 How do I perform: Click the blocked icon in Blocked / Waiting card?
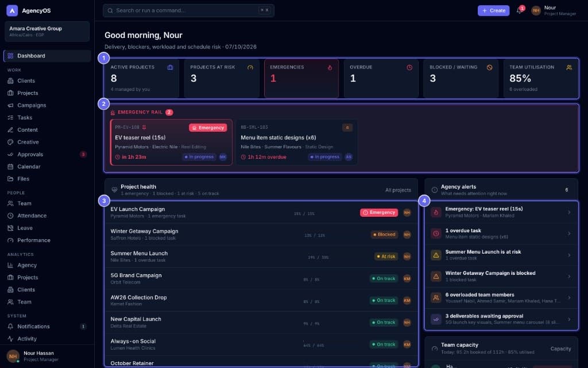click(489, 68)
